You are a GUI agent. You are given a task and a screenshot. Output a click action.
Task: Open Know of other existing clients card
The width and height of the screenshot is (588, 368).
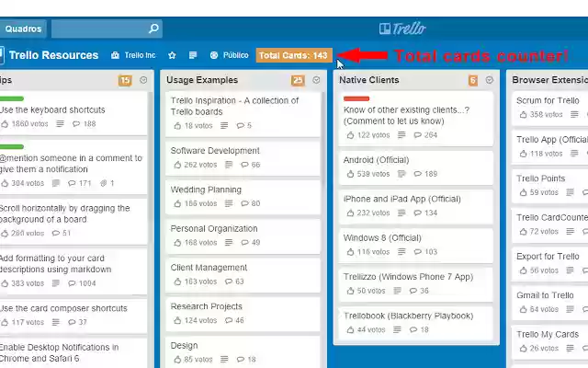[x=415, y=119]
